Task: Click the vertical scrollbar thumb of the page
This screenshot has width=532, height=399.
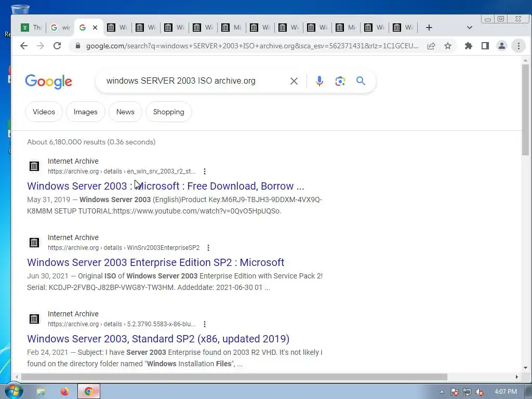Action: coord(525,109)
